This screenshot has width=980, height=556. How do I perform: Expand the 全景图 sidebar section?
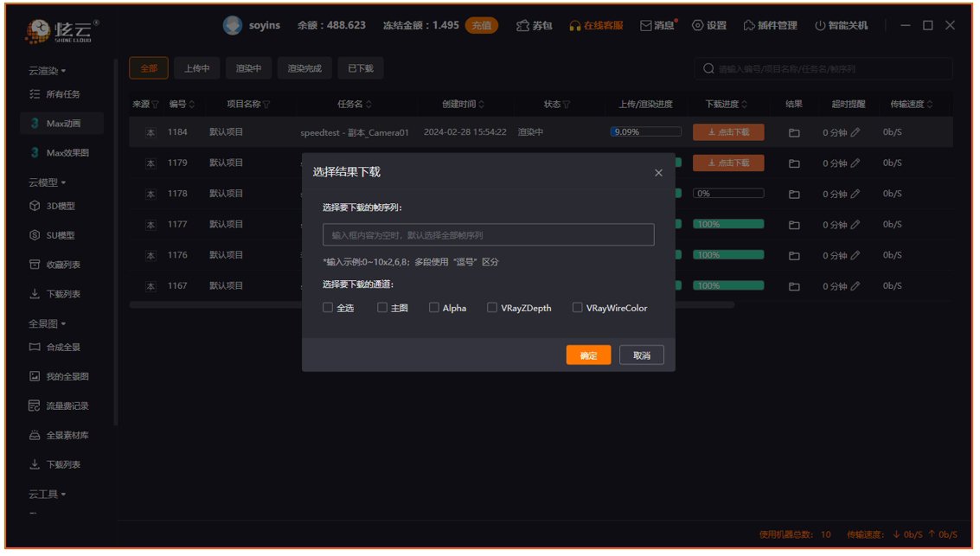[x=48, y=323]
